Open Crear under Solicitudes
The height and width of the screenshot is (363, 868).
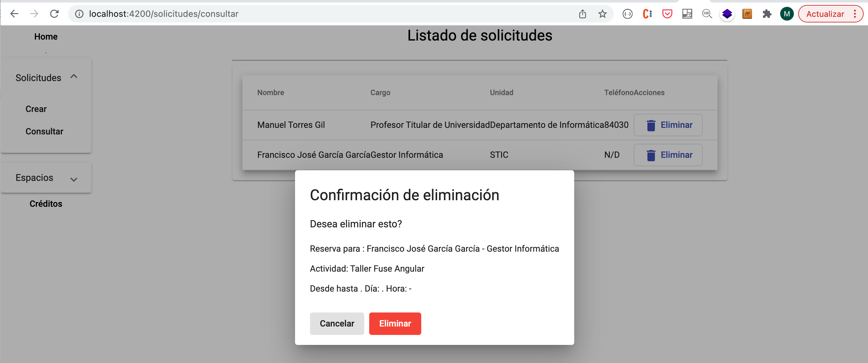(x=36, y=109)
